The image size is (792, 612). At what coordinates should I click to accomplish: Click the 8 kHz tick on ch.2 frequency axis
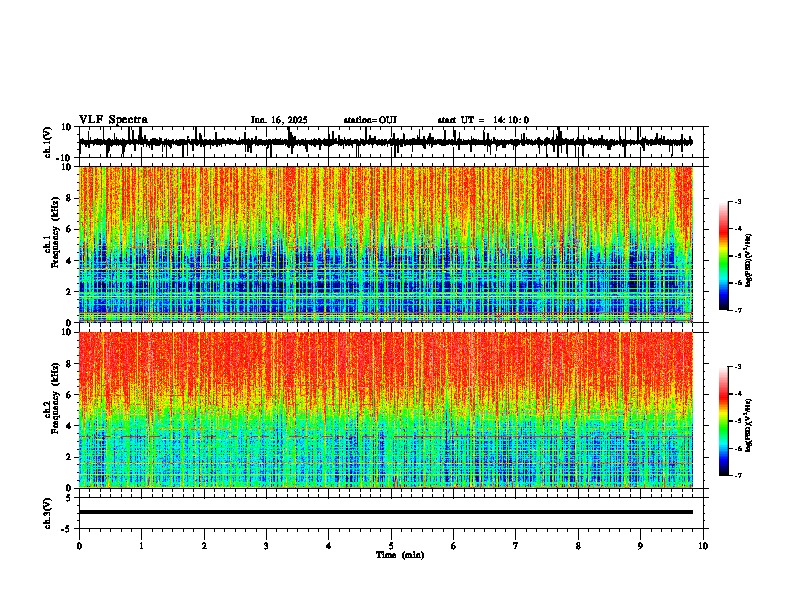pyautogui.click(x=70, y=364)
